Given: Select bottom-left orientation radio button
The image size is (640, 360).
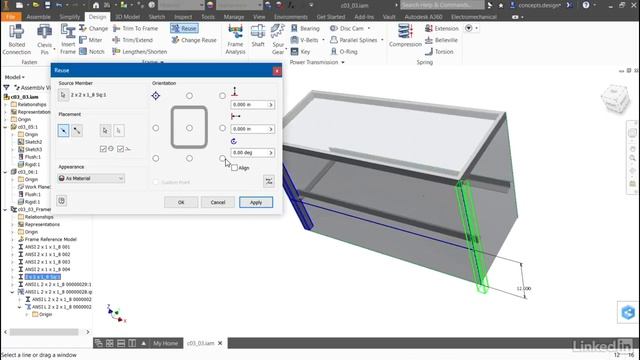Looking at the screenshot, I should point(156,158).
